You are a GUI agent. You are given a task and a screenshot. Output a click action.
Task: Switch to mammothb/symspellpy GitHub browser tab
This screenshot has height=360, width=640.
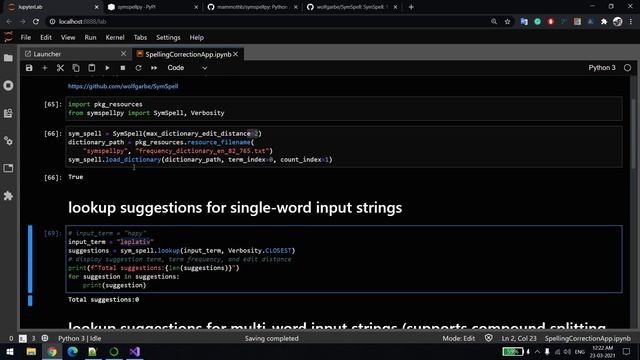[252, 7]
